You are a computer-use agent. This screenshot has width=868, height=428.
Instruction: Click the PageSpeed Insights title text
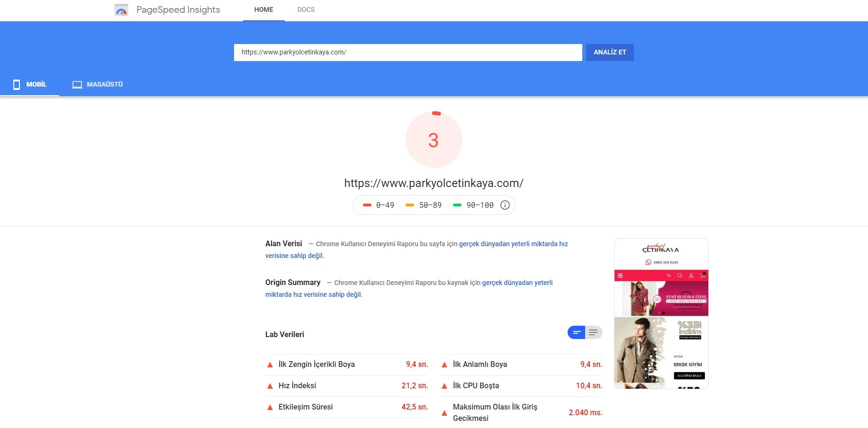pos(178,10)
